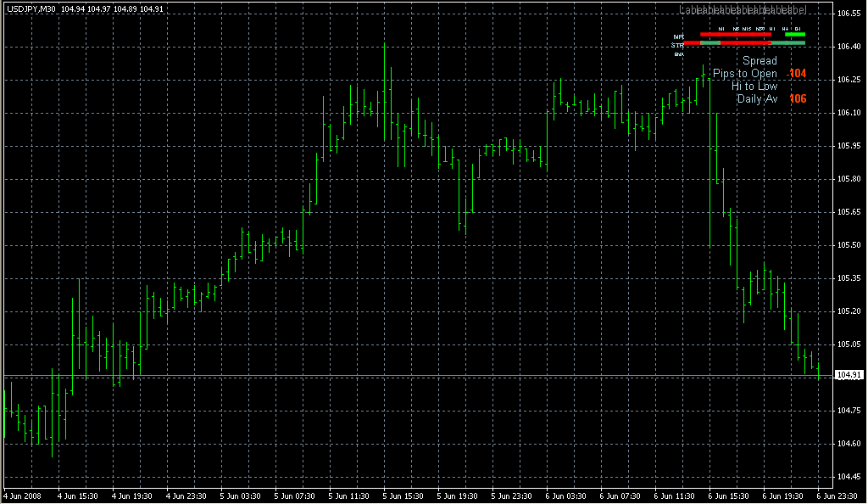868x504 pixels.
Task: Click the orange 106 daily average value
Action: pyautogui.click(x=798, y=99)
